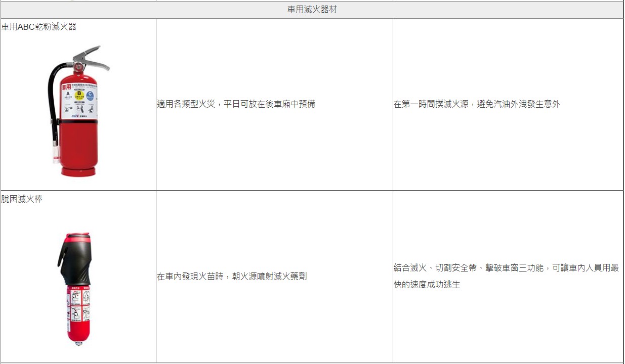This screenshot has height=364, width=625.
Task: Click the pressure gauge on the extinguisher neck
Action: tap(78, 67)
